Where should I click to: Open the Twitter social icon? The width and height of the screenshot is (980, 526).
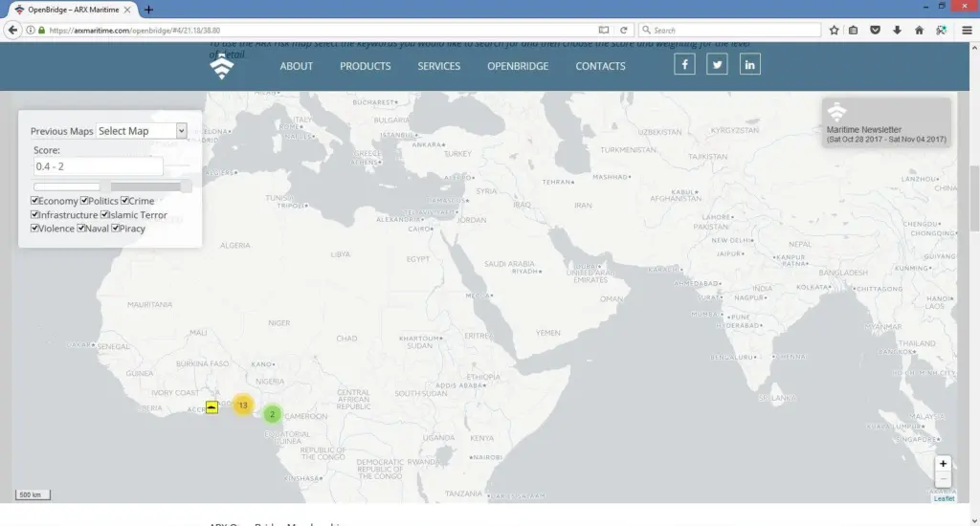[x=717, y=64]
